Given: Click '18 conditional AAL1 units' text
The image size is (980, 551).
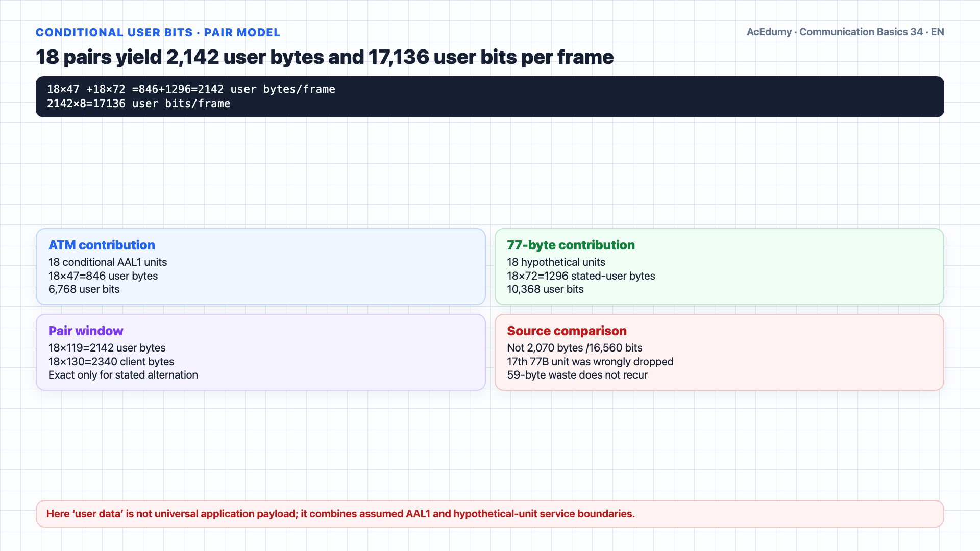Looking at the screenshot, I should pyautogui.click(x=108, y=262).
